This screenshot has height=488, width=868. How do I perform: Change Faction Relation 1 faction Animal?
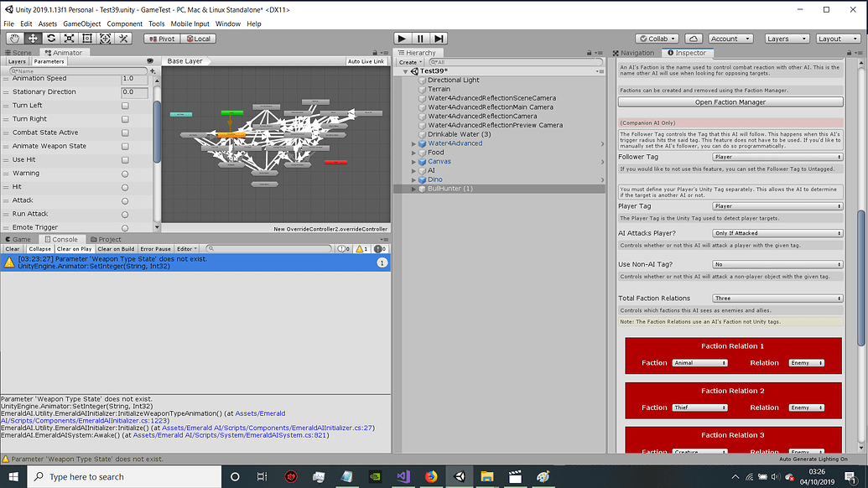pyautogui.click(x=699, y=363)
